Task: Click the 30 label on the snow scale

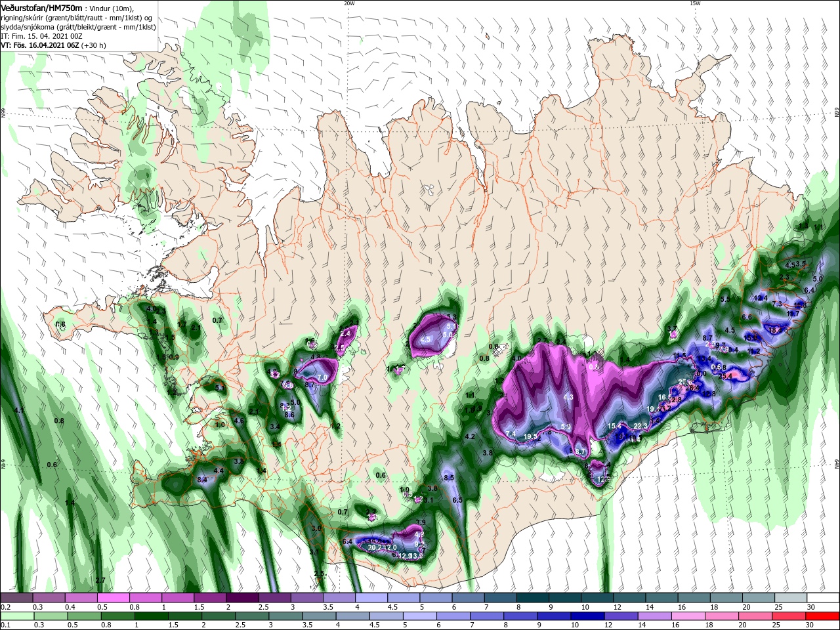Action: 811,607
